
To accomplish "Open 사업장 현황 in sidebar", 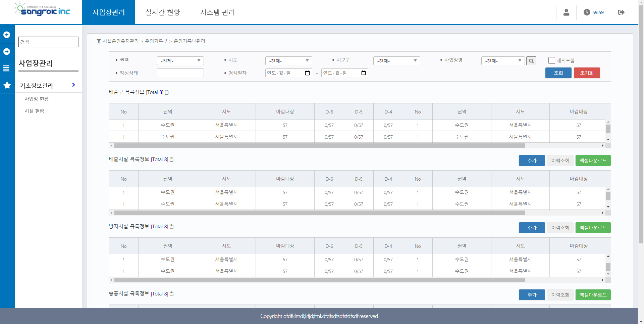I will tap(37, 99).
